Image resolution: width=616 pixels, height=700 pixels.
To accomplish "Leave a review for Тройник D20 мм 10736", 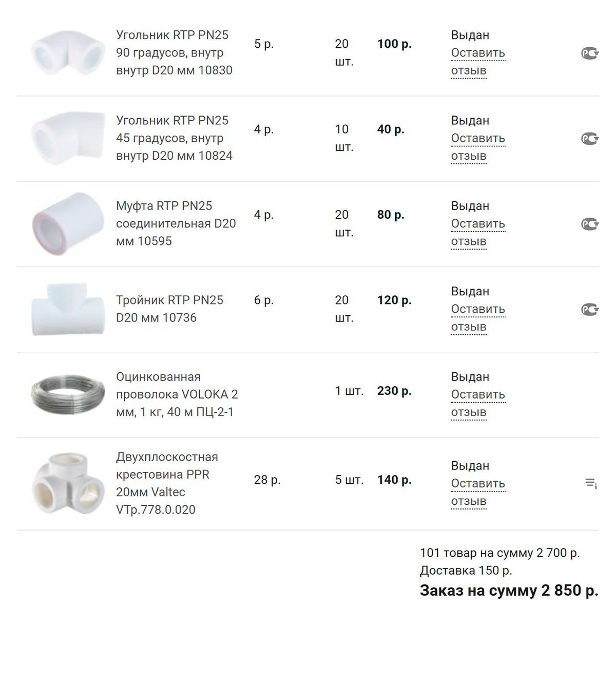I will [x=478, y=318].
